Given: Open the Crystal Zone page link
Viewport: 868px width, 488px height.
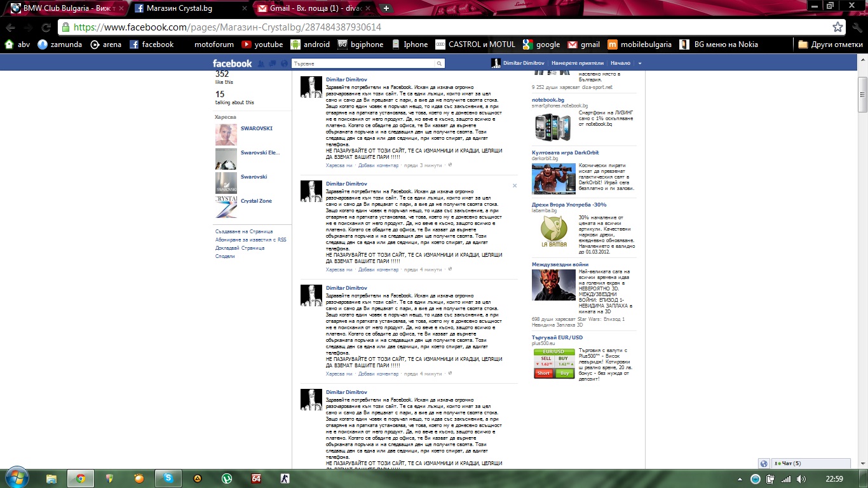Looking at the screenshot, I should pyautogui.click(x=256, y=201).
